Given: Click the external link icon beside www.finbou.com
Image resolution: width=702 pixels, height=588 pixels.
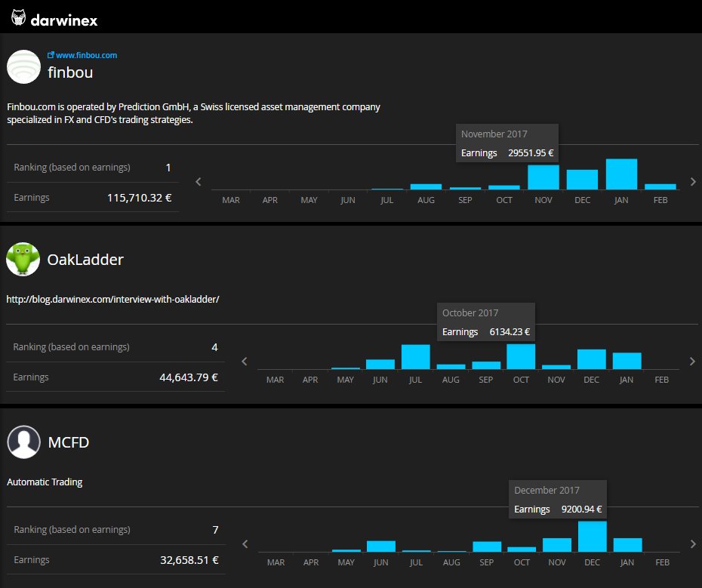Looking at the screenshot, I should [x=51, y=55].
